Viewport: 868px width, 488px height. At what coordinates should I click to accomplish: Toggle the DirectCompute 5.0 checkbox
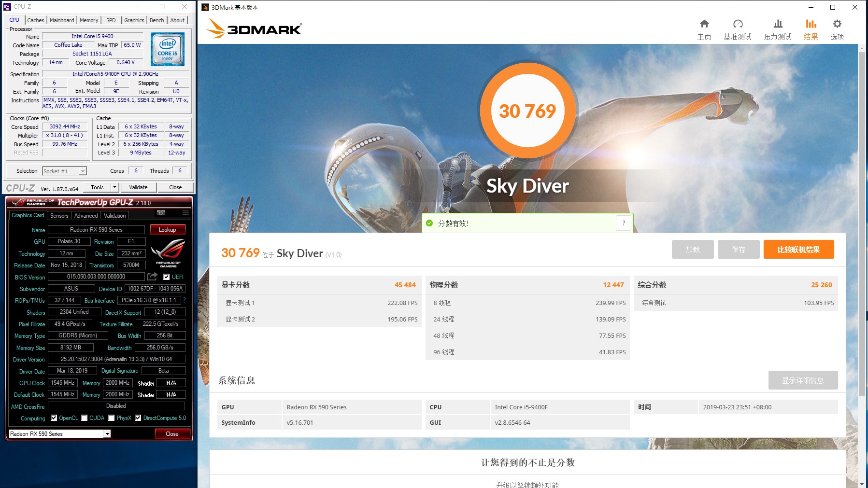(138, 418)
